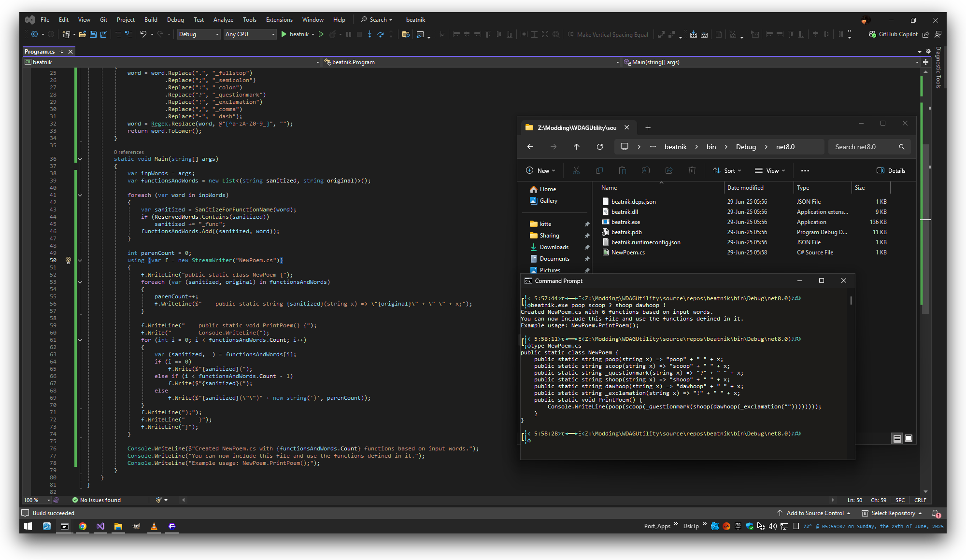Open the Sort menu in Explorer
The height and width of the screenshot is (560, 966).
click(727, 170)
